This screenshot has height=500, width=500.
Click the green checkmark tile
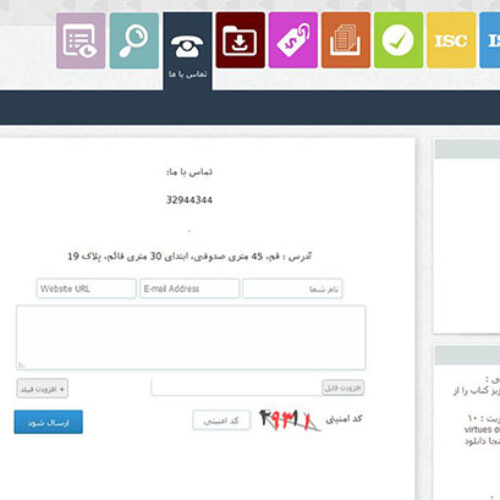click(399, 40)
